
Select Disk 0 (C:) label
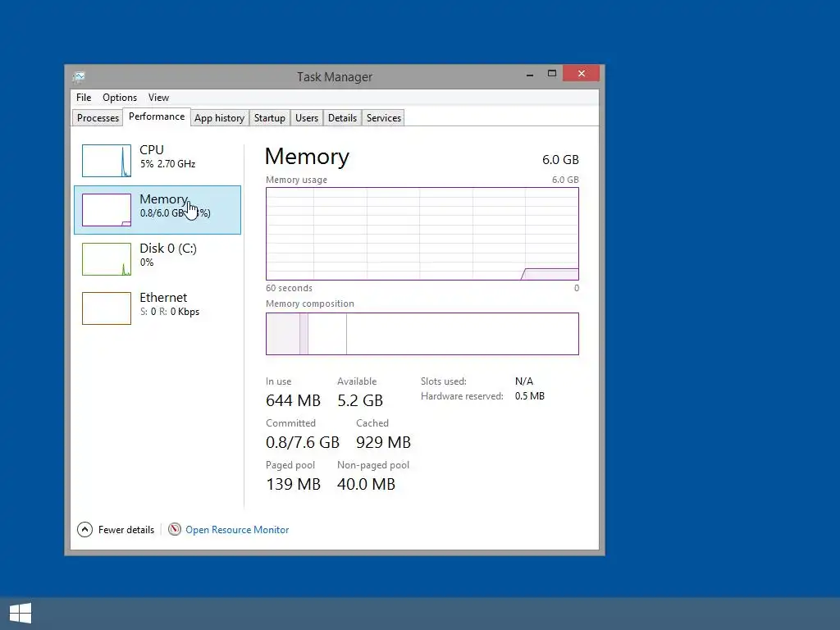pyautogui.click(x=168, y=249)
